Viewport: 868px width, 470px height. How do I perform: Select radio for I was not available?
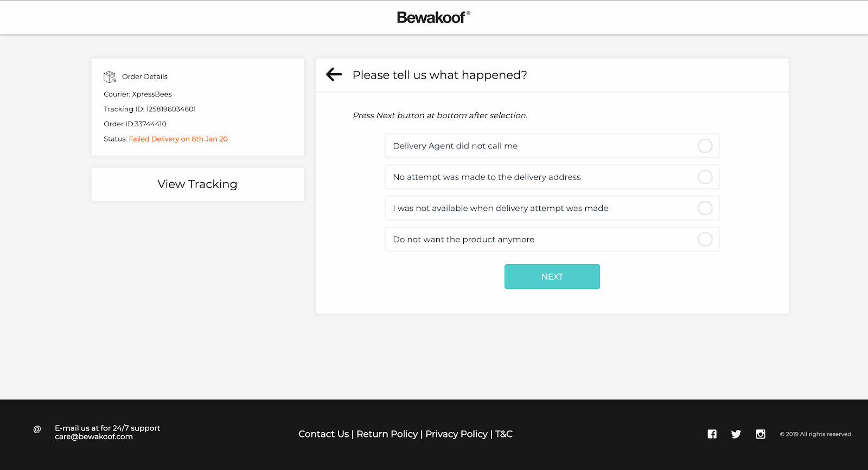tap(705, 208)
